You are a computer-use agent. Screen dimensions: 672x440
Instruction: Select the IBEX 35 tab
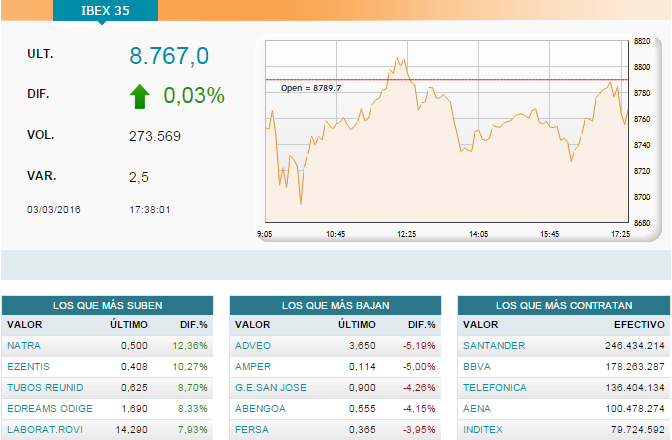point(105,10)
